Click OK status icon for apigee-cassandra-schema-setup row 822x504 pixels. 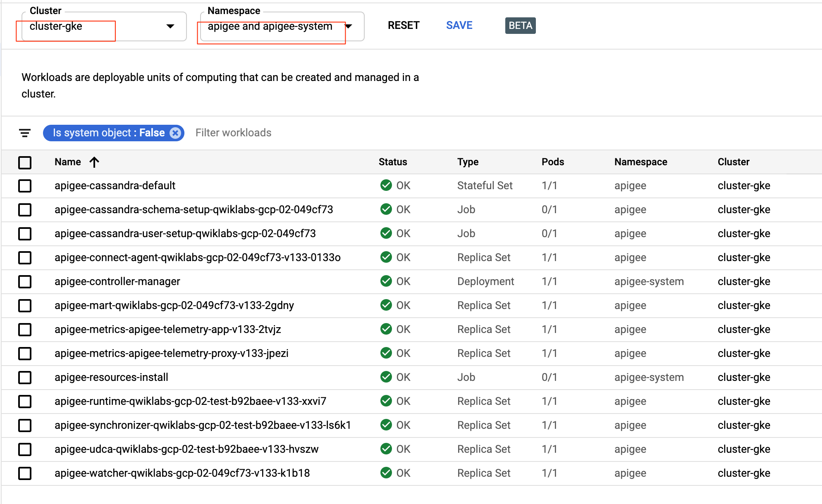(x=386, y=209)
